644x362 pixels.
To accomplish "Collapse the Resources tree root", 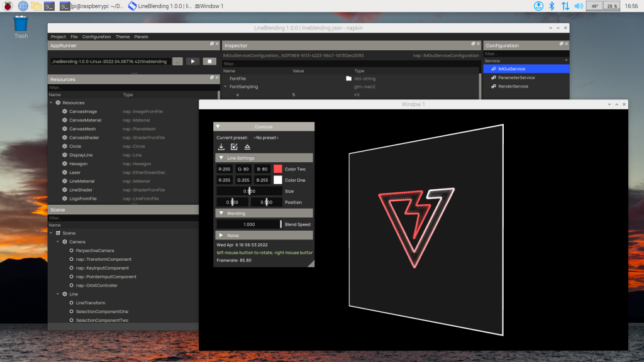I will 51,102.
